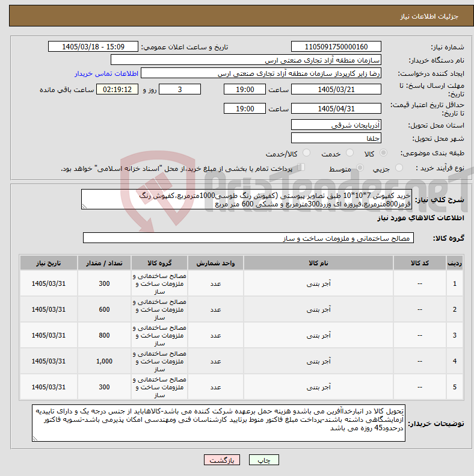Screen dimensions: 474x476
Task: Click the گروه کالا column header
Action: pos(159,263)
